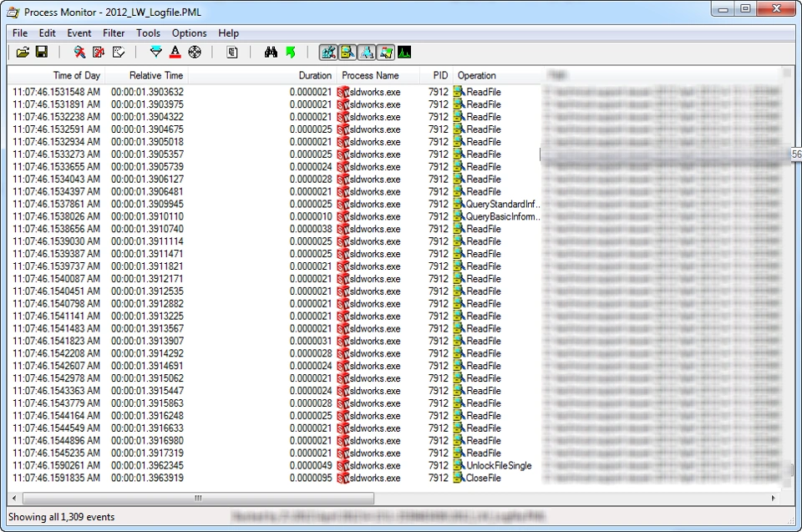The width and height of the screenshot is (802, 532).
Task: Toggle Show Network Activity
Action: click(367, 52)
